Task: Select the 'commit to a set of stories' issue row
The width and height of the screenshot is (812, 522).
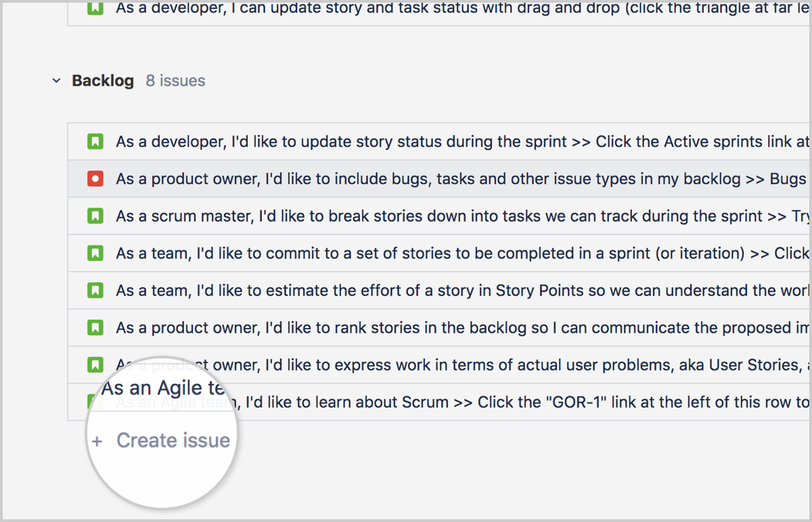Action: [406, 253]
